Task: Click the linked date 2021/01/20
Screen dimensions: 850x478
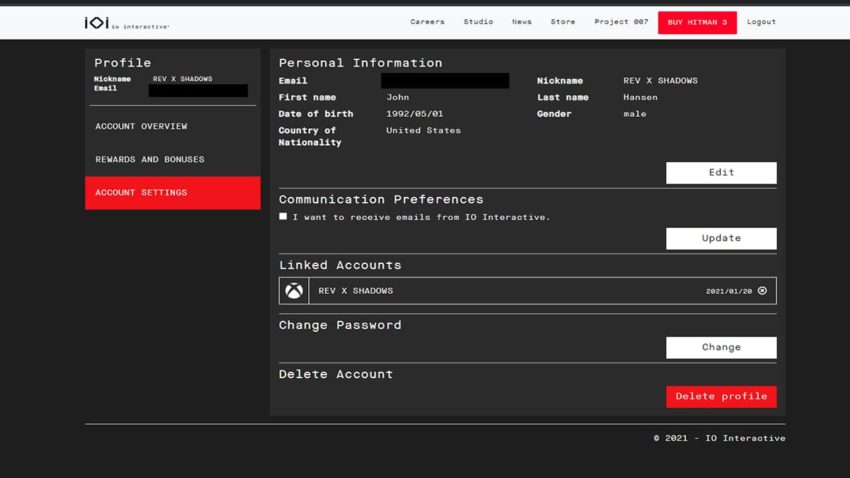Action: (729, 292)
